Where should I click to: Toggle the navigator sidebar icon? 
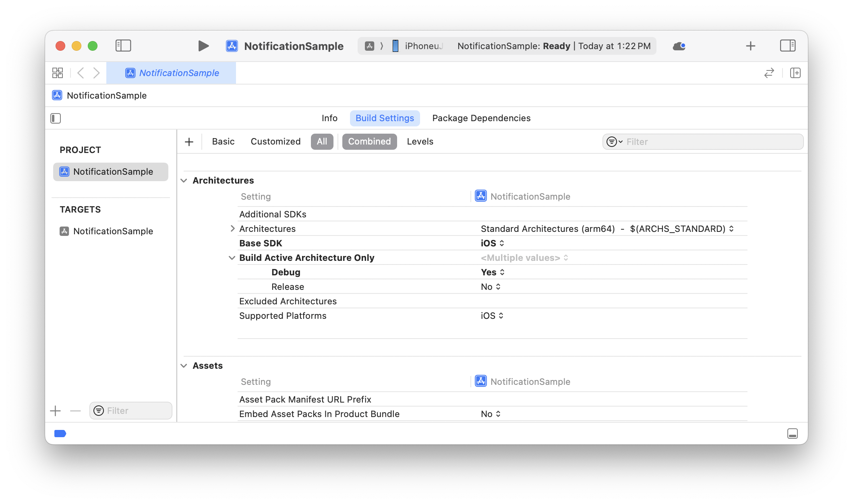pyautogui.click(x=123, y=45)
